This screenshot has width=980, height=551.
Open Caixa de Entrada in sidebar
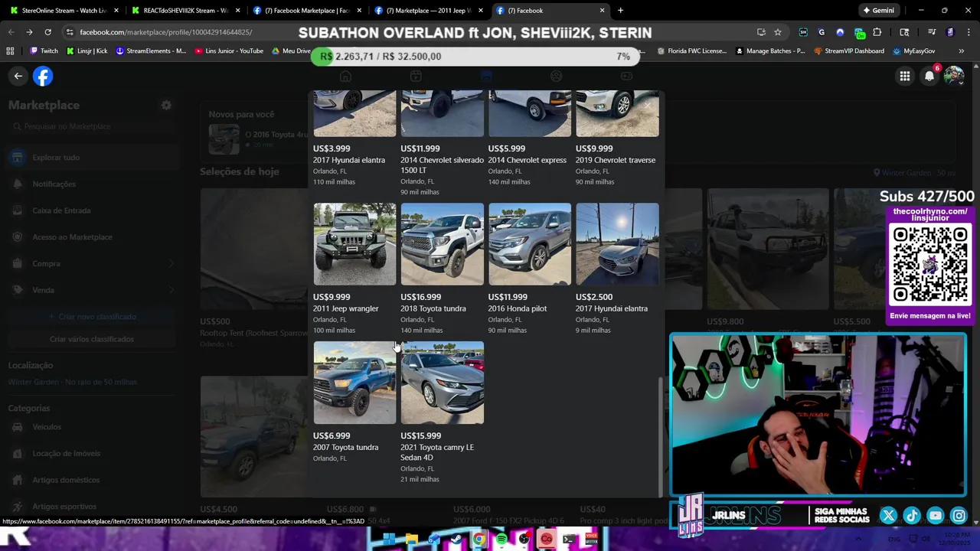[x=92, y=210]
